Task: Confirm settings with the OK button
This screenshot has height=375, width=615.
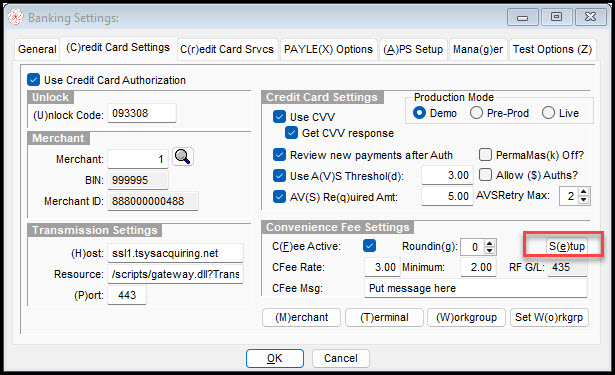Action: tap(275, 358)
